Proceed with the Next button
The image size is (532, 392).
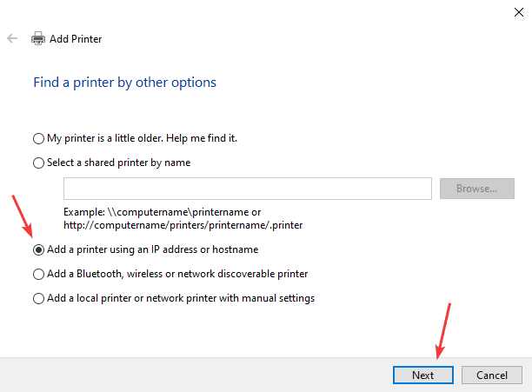pyautogui.click(x=422, y=375)
